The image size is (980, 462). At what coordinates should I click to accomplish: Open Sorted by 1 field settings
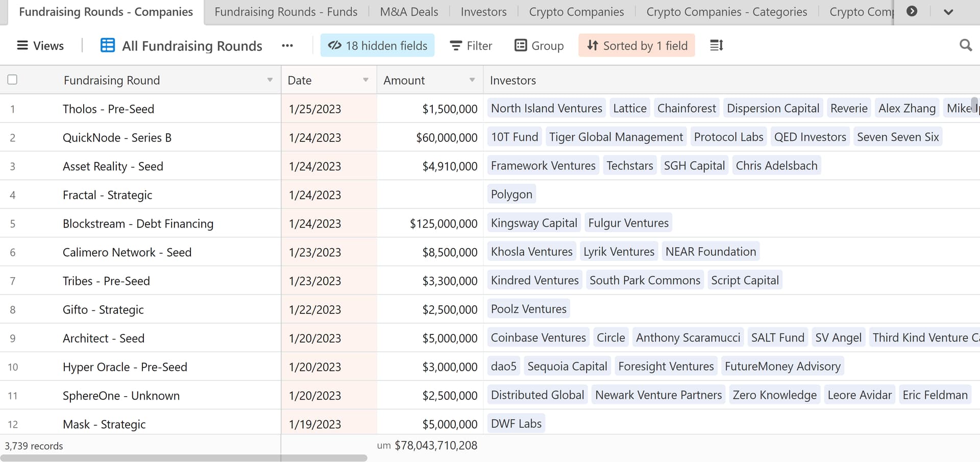point(636,45)
